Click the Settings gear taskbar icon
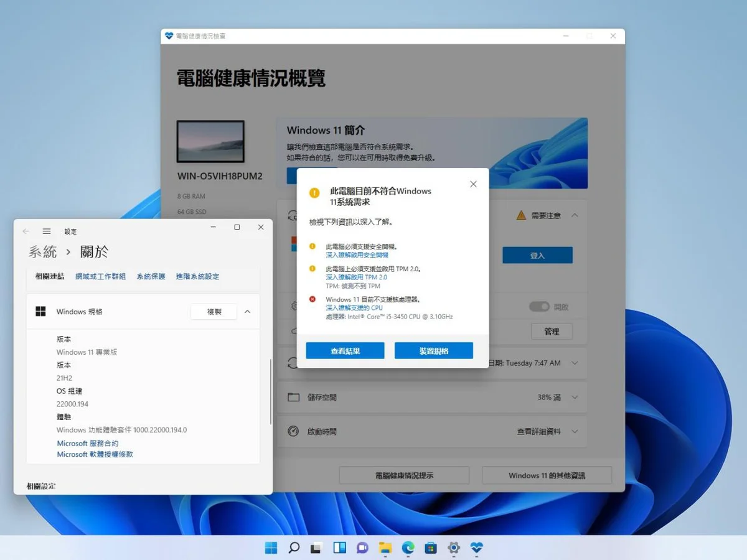The image size is (747, 560). pos(454,548)
